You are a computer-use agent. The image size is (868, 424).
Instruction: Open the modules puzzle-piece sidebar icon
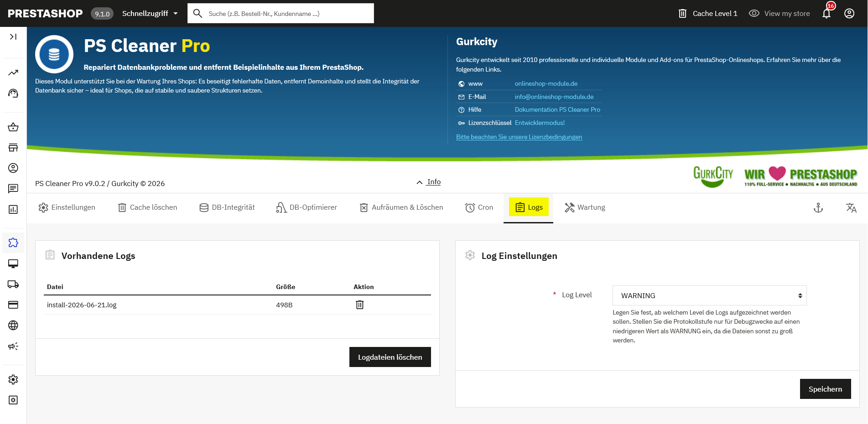(13, 243)
